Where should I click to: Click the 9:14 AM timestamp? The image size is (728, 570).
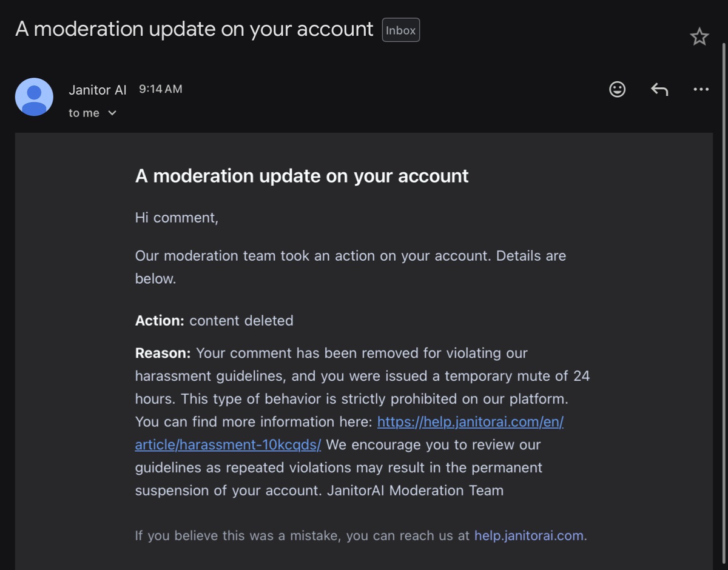coord(160,89)
